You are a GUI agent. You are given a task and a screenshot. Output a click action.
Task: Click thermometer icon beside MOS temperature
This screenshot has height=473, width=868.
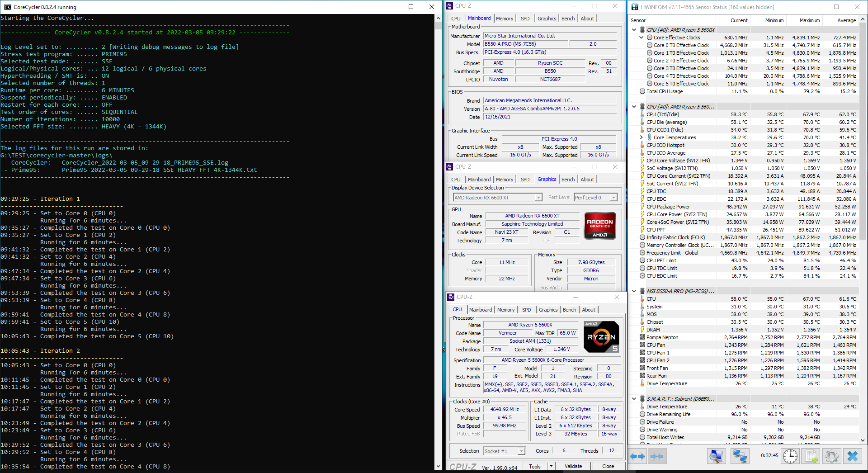point(642,314)
